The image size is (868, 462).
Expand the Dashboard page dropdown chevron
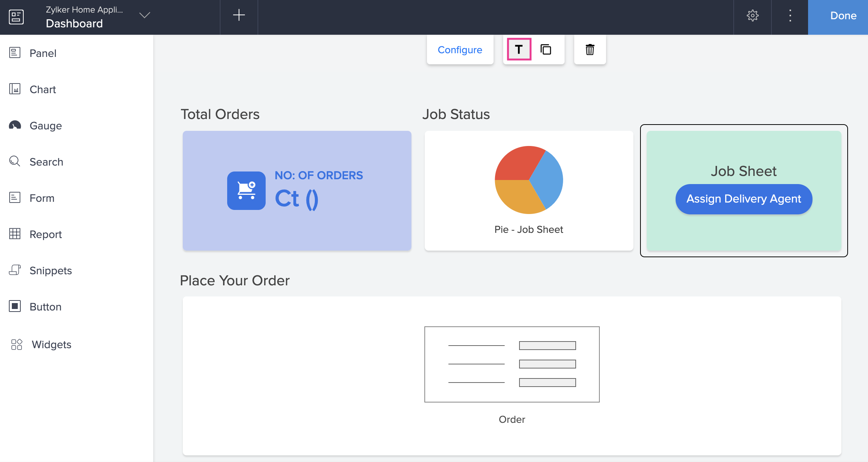tap(144, 15)
